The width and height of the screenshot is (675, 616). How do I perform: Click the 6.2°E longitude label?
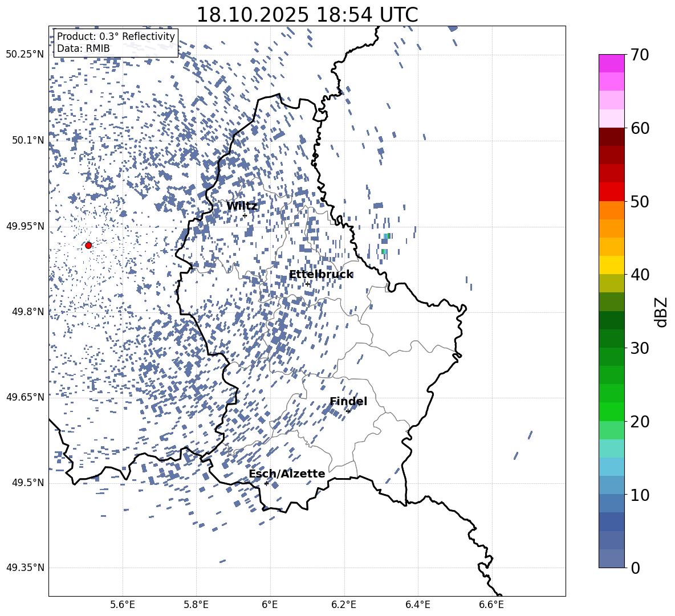click(344, 605)
